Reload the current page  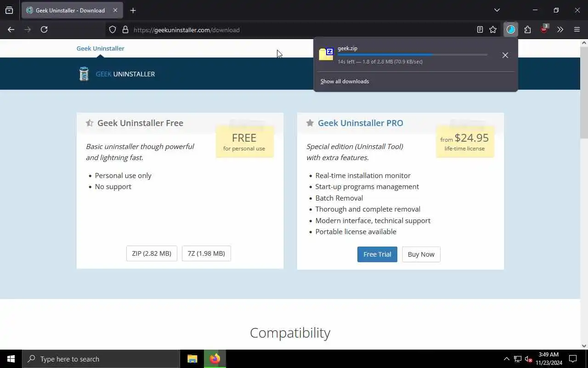pyautogui.click(x=44, y=29)
